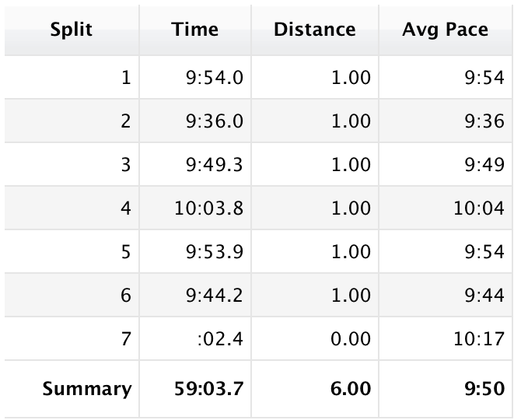Click the 9:36 average pace cell
The image size is (521, 420).
[x=488, y=122]
